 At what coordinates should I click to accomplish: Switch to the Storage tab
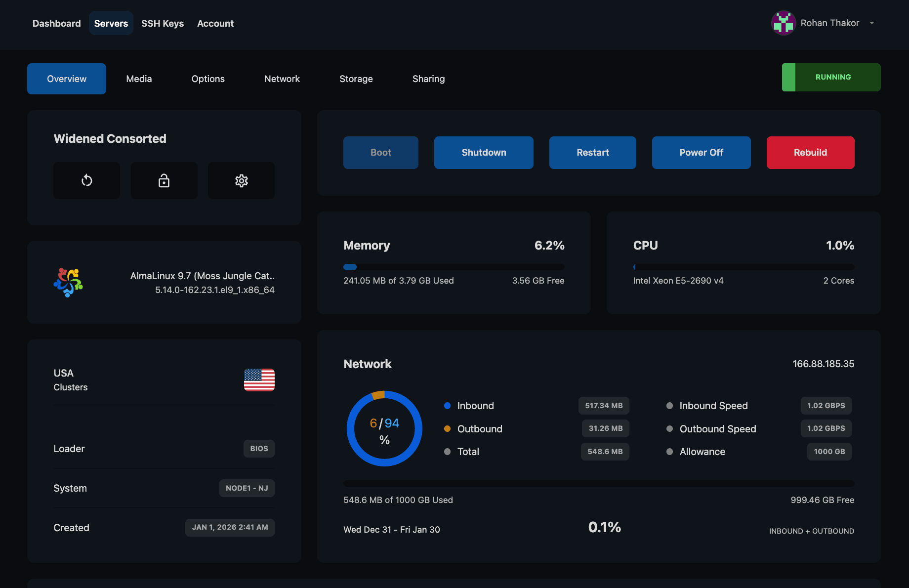pyautogui.click(x=356, y=79)
